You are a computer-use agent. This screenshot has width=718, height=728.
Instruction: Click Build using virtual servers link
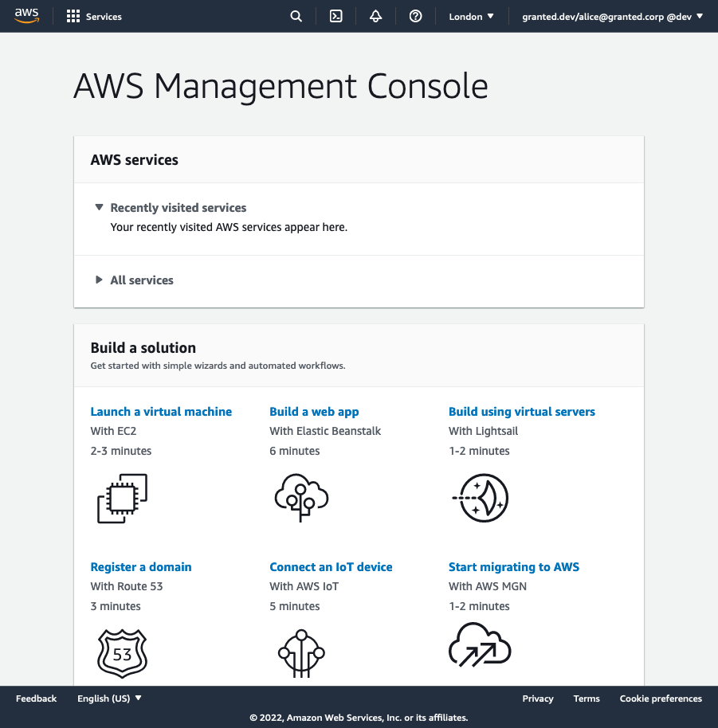(x=521, y=412)
